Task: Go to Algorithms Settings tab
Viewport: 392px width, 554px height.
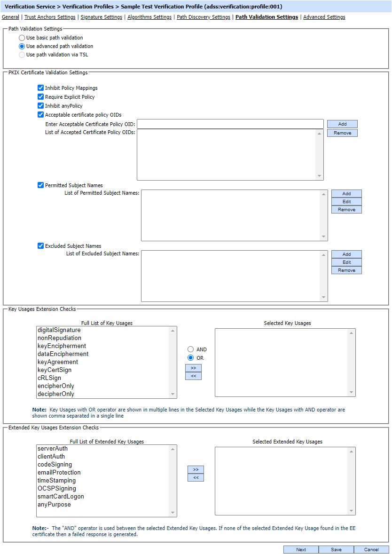Action: pos(149,17)
